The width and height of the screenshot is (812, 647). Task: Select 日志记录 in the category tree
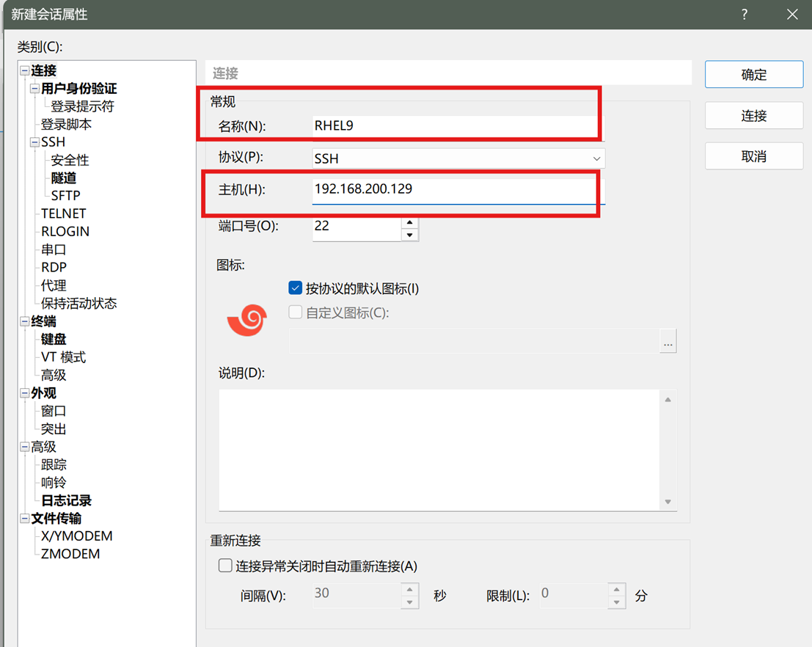pos(66,500)
